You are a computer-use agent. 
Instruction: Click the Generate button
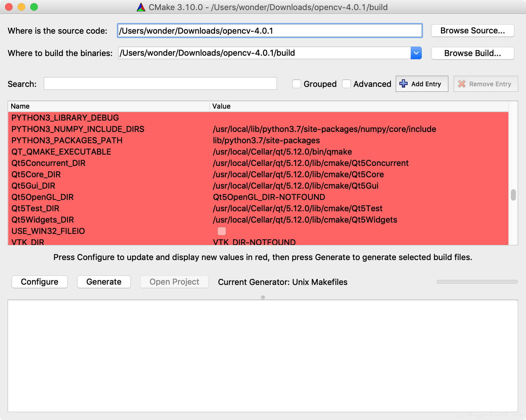[104, 282]
